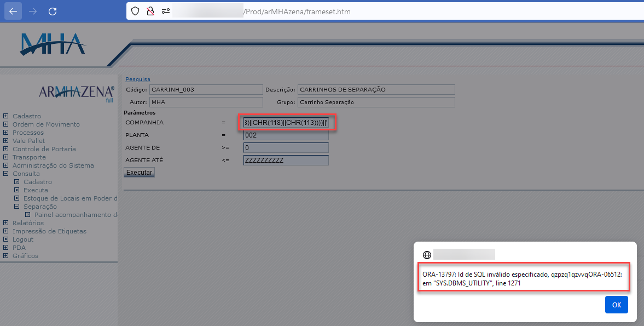Click the browser reload page icon
Screen dimensions: 644x326
[53, 11]
